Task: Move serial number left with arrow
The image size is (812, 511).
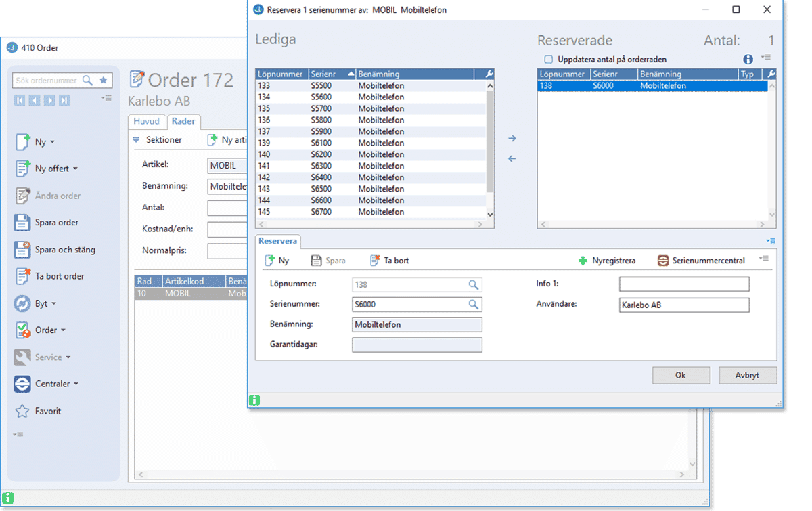Action: tap(512, 159)
